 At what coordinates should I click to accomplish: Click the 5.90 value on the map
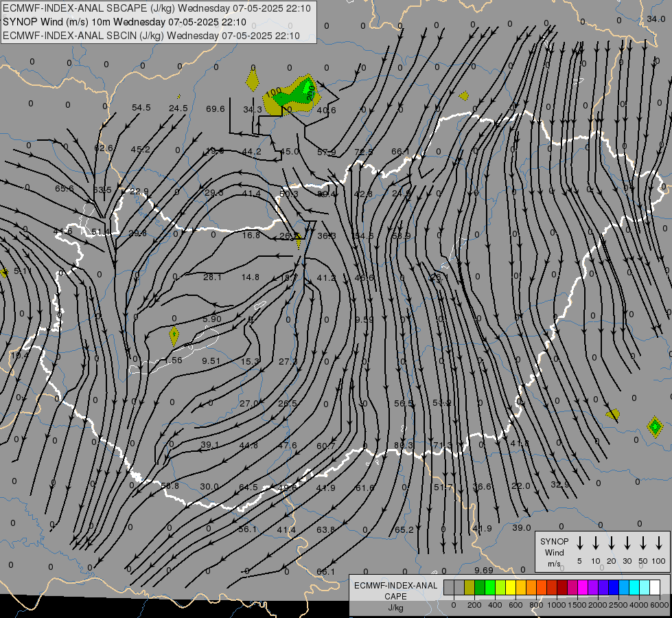[211, 319]
